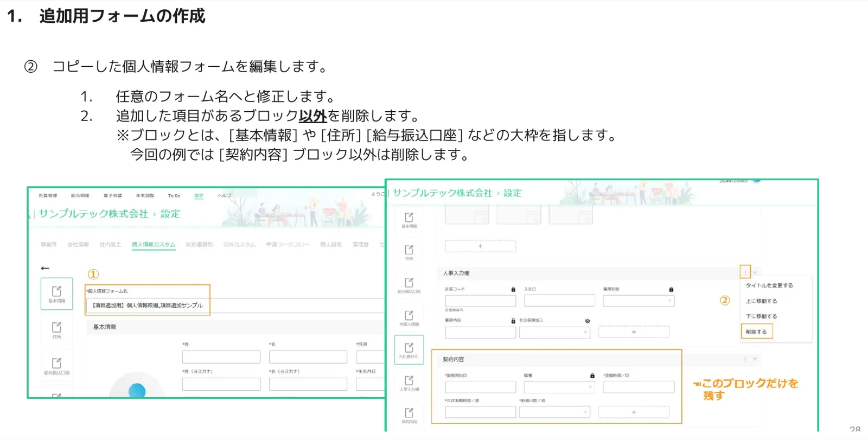Image resolution: width=868 pixels, height=439 pixels.
Task: Toggle hidden-eye icon on 社会保険加入 field
Action: pyautogui.click(x=588, y=321)
